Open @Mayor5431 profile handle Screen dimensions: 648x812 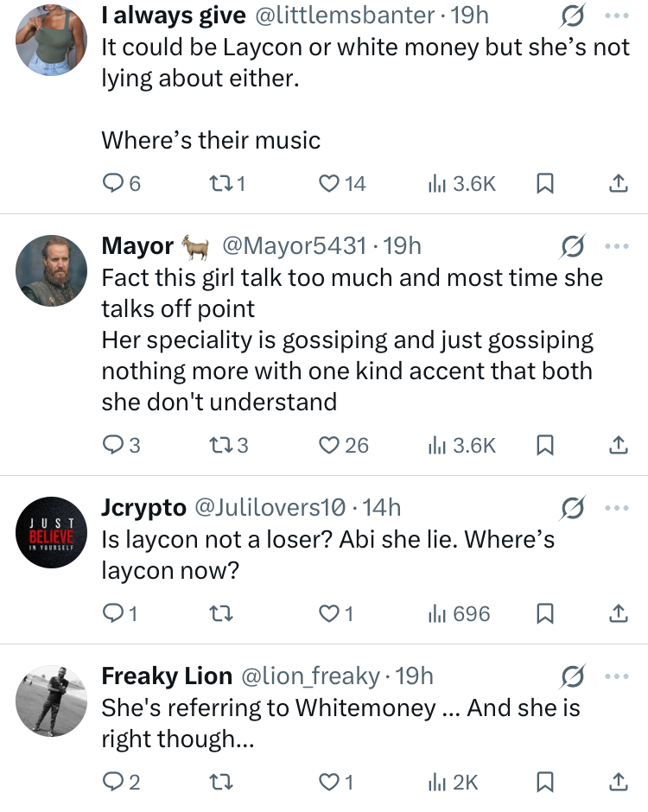(x=295, y=246)
